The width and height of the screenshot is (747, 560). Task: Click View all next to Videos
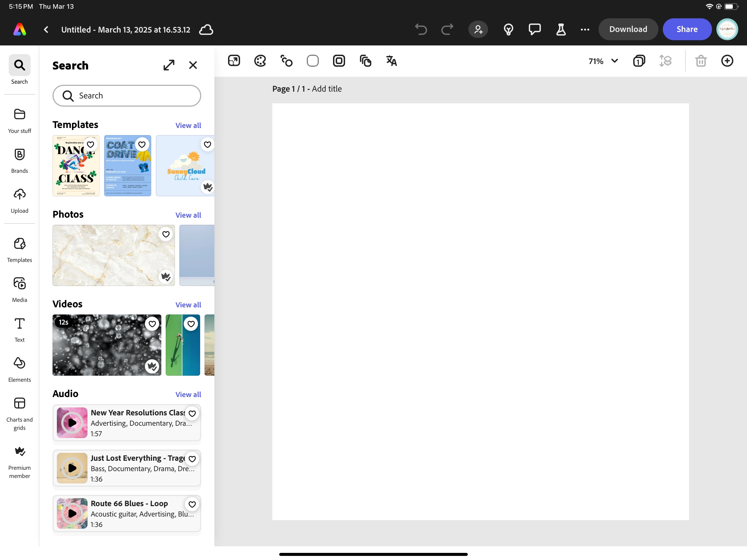tap(188, 305)
